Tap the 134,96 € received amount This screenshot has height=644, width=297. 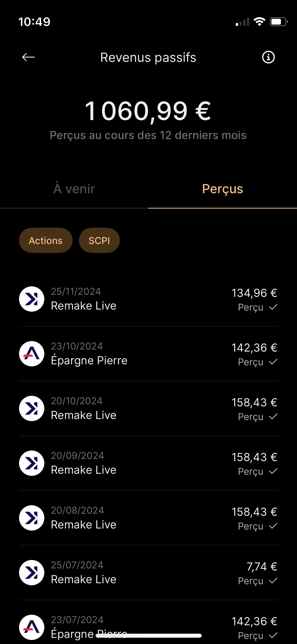click(x=254, y=293)
